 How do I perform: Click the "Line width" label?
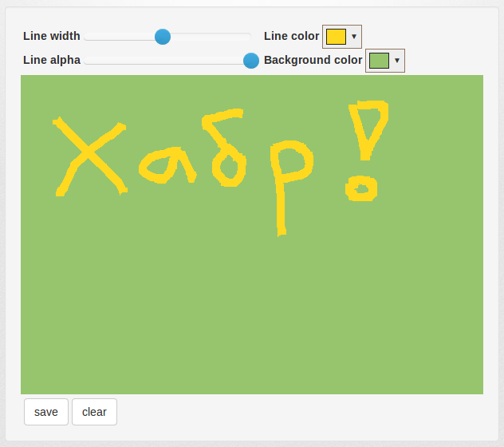coord(51,36)
